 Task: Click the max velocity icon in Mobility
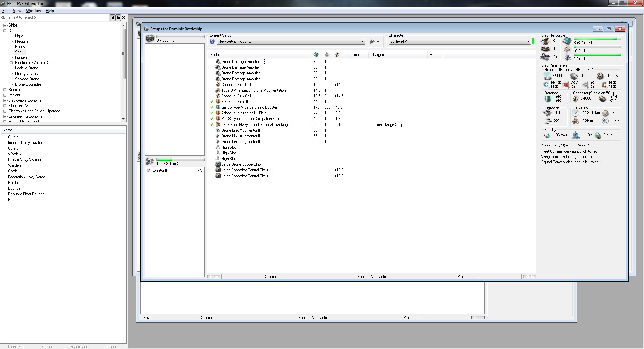click(x=547, y=135)
